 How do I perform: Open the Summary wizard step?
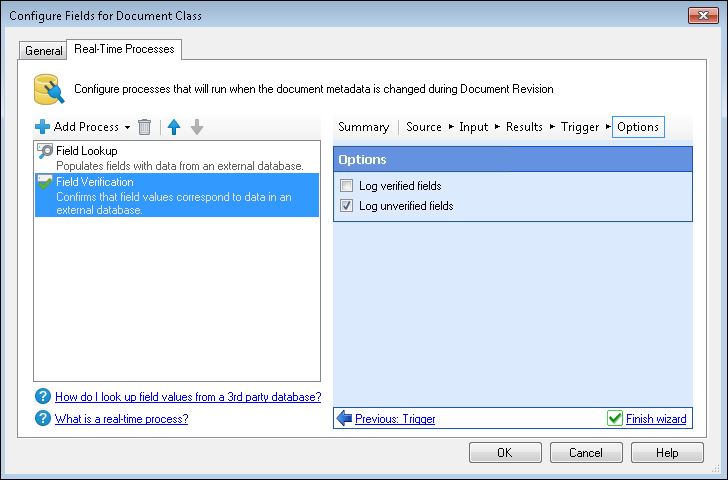tap(364, 127)
